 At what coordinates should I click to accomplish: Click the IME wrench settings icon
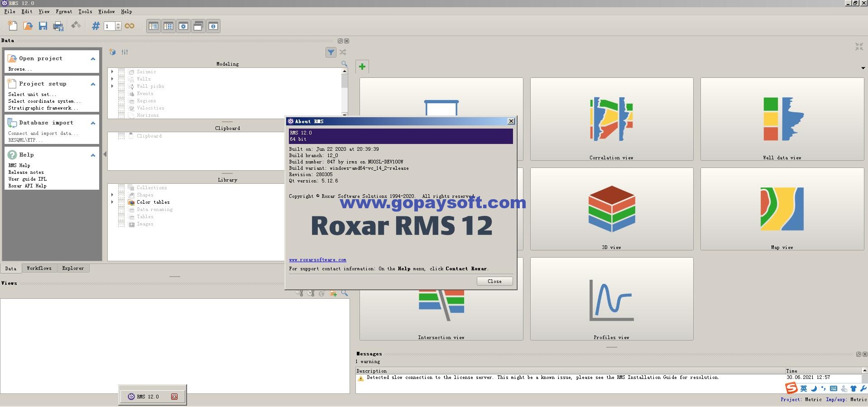[863, 388]
